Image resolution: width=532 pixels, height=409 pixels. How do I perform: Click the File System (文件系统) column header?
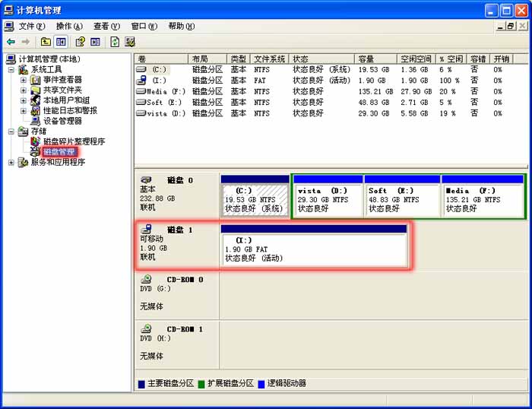(x=270, y=59)
